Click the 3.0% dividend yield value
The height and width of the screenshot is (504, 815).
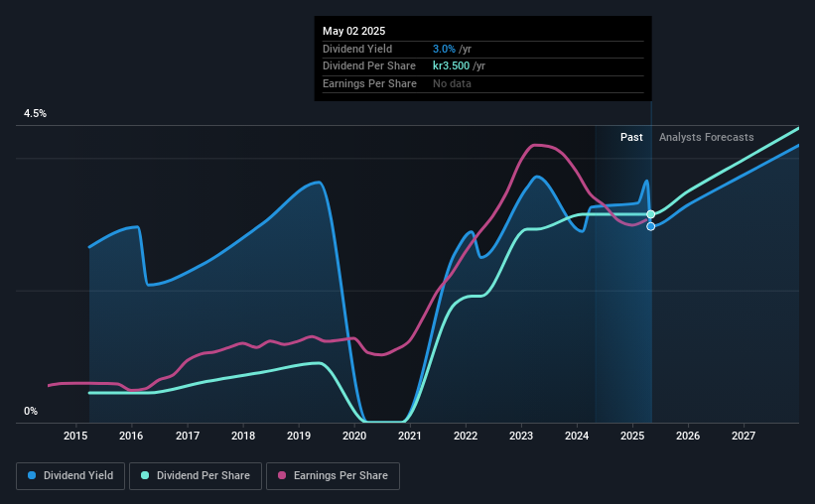(444, 49)
